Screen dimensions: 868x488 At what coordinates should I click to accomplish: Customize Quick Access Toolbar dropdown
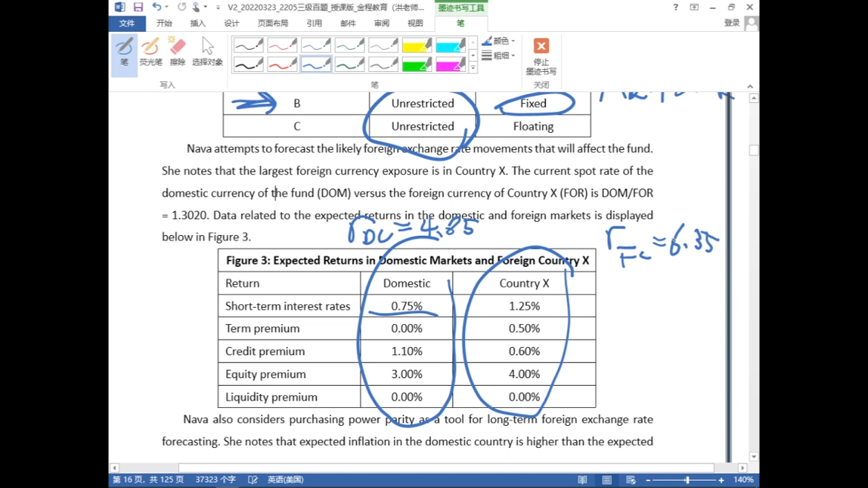(x=218, y=7)
